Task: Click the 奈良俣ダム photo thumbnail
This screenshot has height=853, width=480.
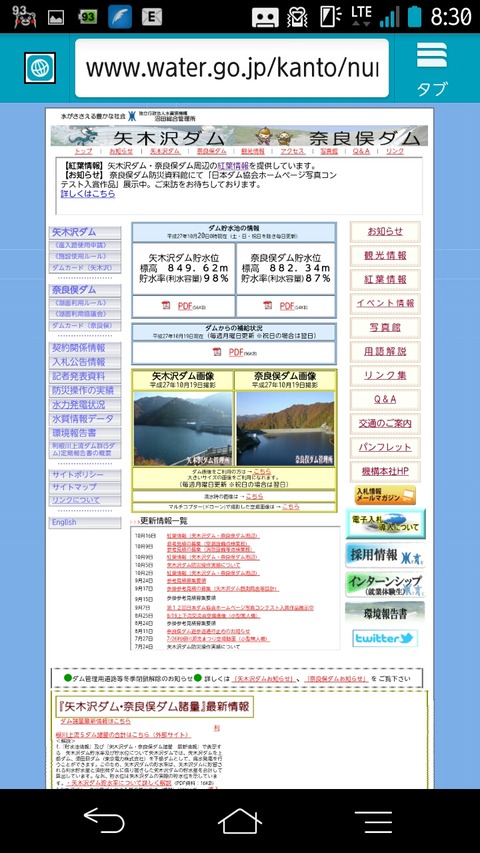Action: pos(285,429)
